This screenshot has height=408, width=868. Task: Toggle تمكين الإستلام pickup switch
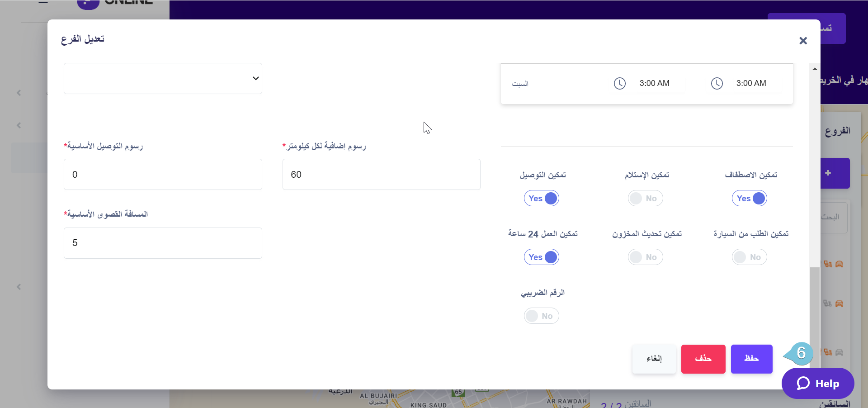pyautogui.click(x=646, y=198)
